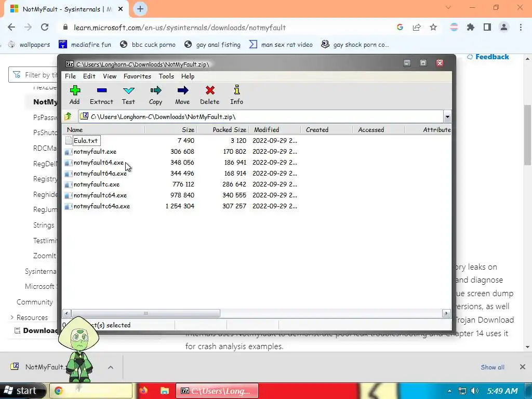Toggle the Chrome side panel icon
Viewport: 532px width, 399px height.
point(487,28)
